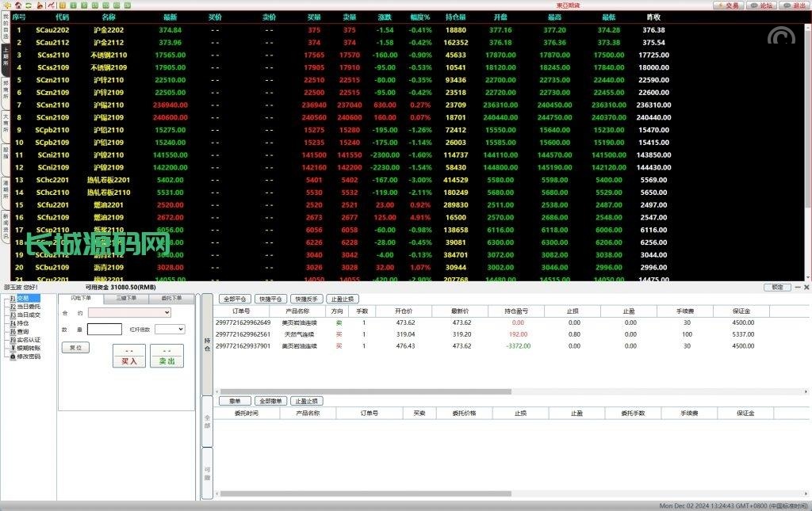
Task: Click the home icon in top toolbar
Action: click(x=17, y=5)
